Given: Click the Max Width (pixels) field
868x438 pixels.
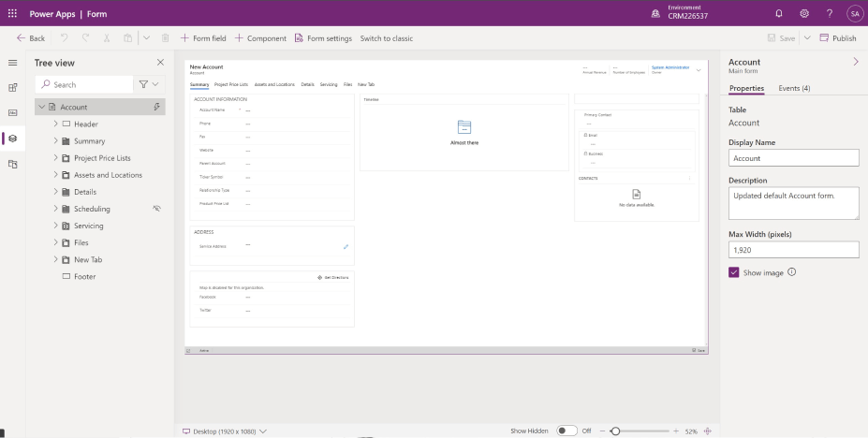Looking at the screenshot, I should 794,249.
